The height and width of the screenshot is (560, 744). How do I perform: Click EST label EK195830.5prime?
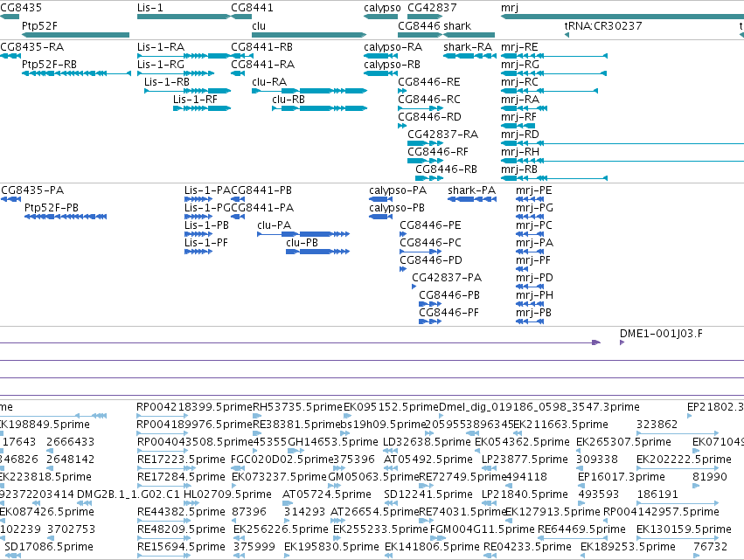click(331, 548)
